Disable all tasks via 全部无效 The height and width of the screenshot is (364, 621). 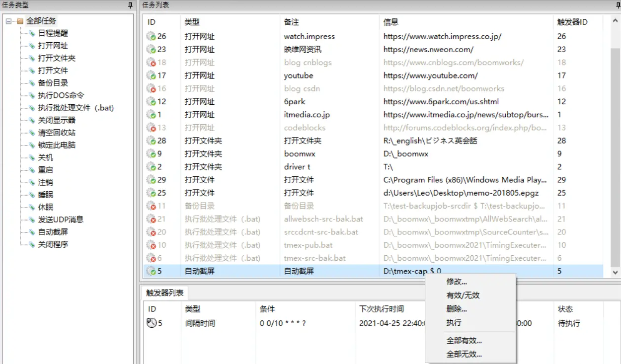tap(464, 354)
